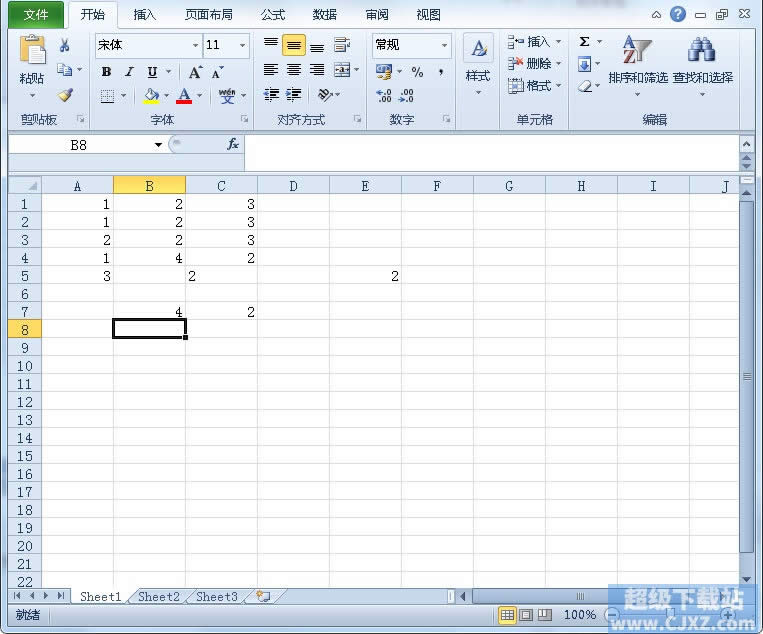763x634 pixels.
Task: Switch to Page Layout view icon
Action: click(x=526, y=615)
